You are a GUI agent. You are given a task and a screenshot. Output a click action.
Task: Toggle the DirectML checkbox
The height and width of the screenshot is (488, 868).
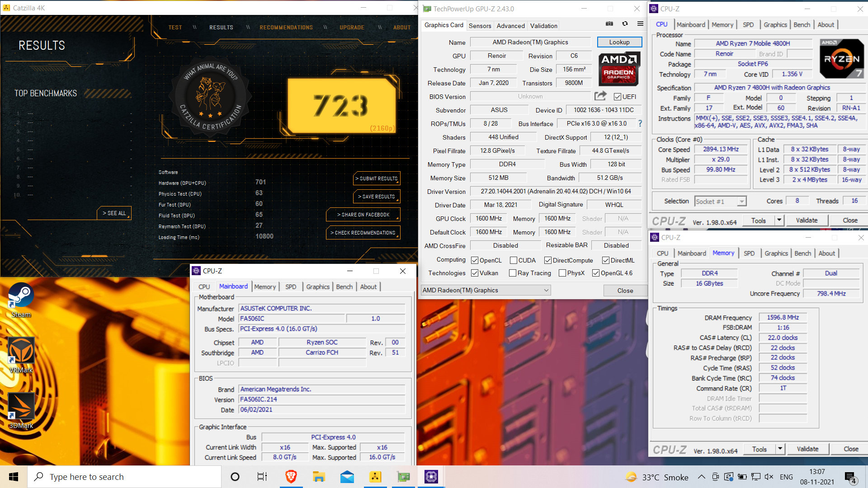(x=605, y=260)
